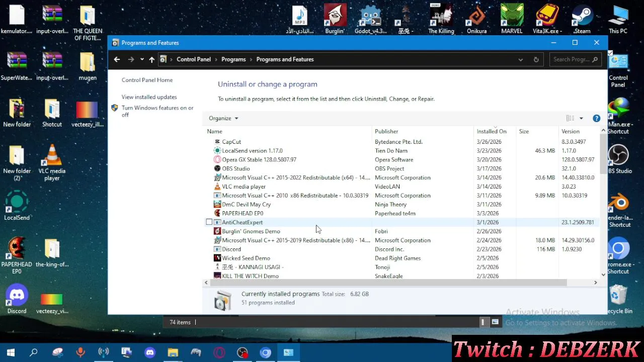This screenshot has width=644, height=362.
Task: Open the Discord desktop shortcut
Action: [17, 299]
